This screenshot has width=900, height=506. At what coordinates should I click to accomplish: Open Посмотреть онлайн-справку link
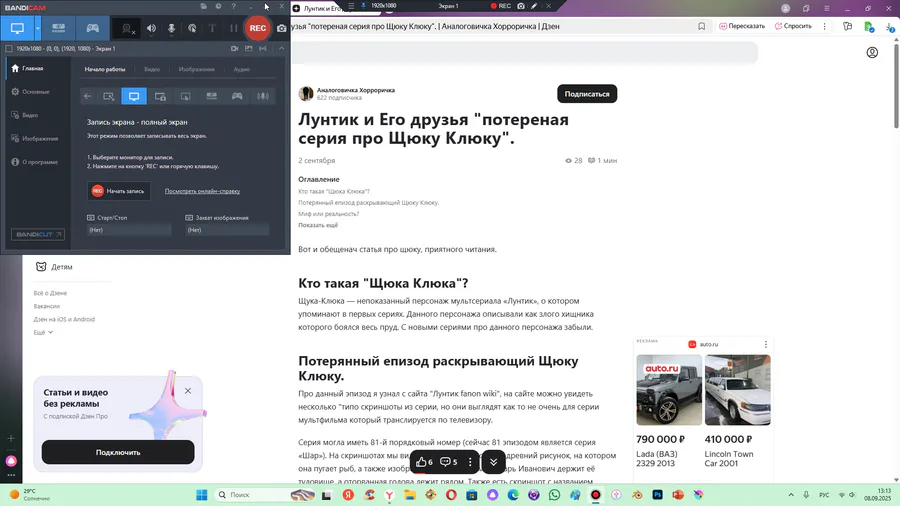202,191
